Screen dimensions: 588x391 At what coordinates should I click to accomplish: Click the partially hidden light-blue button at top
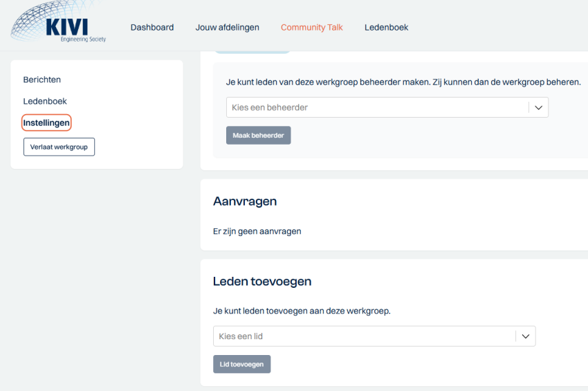coord(252,52)
